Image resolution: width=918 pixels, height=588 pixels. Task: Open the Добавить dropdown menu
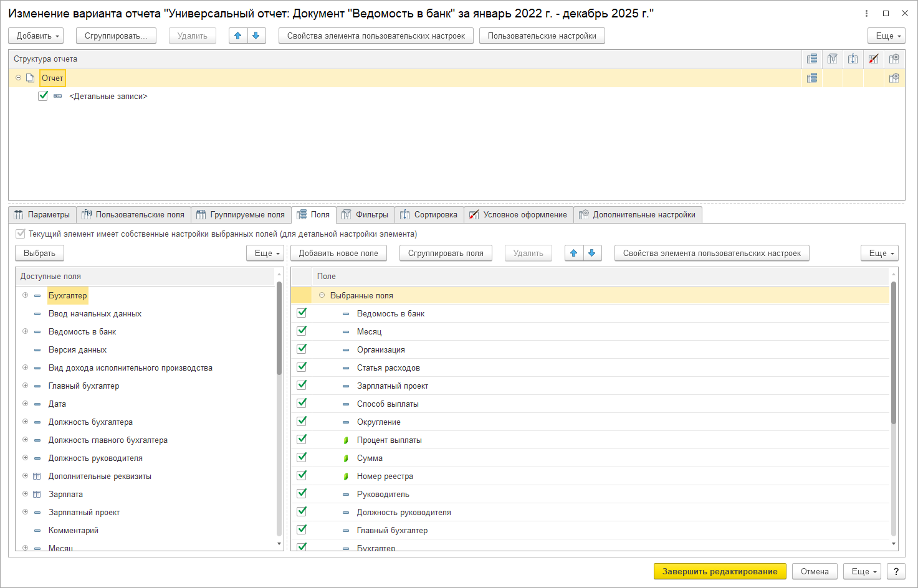38,36
